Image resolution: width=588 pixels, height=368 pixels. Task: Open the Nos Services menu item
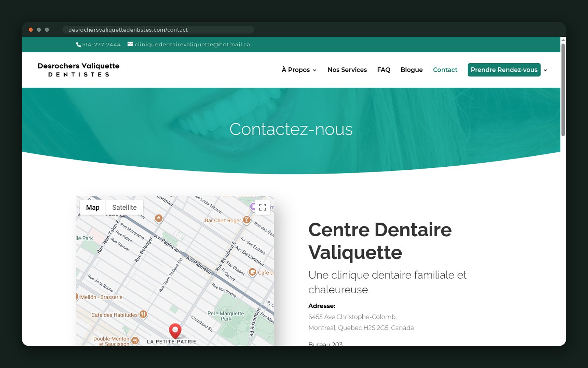(x=347, y=70)
